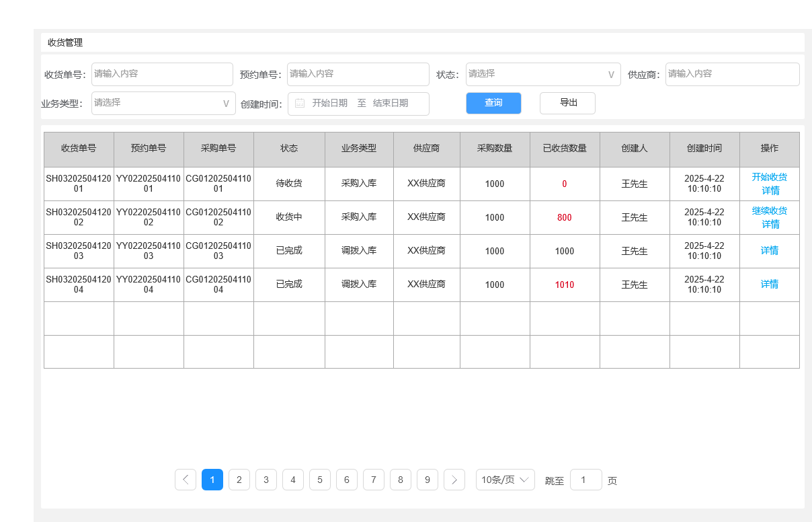Focus the 收货单号 input field

click(x=162, y=74)
